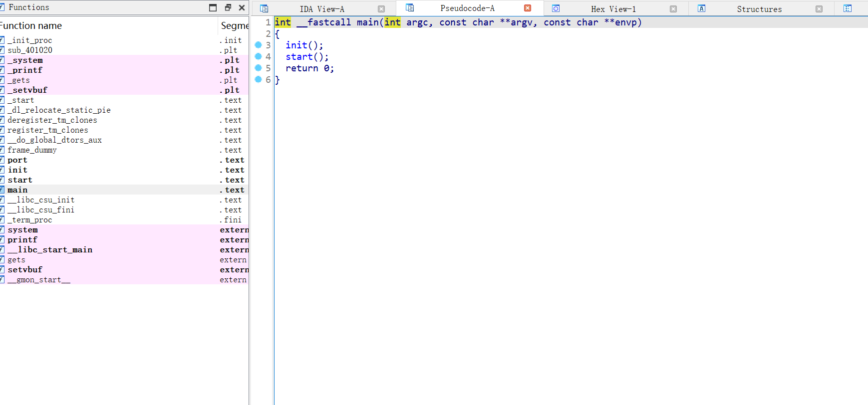Sort by the Function name column header

tap(108, 25)
